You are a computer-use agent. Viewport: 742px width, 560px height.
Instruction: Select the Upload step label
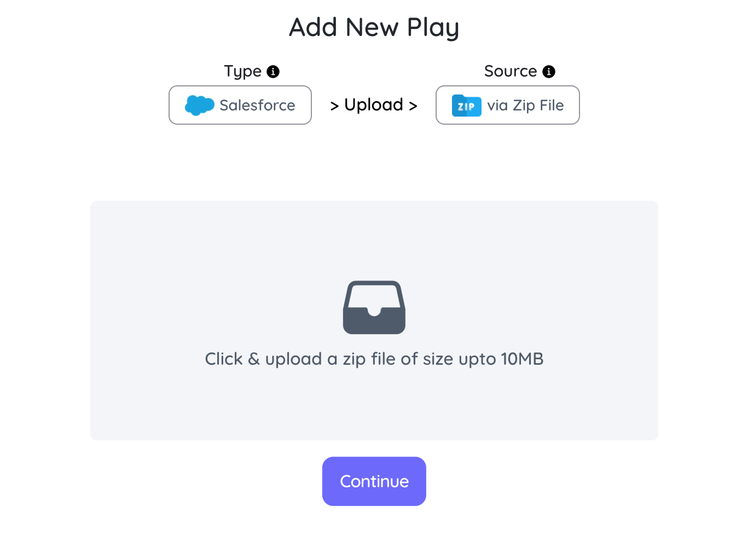click(374, 104)
